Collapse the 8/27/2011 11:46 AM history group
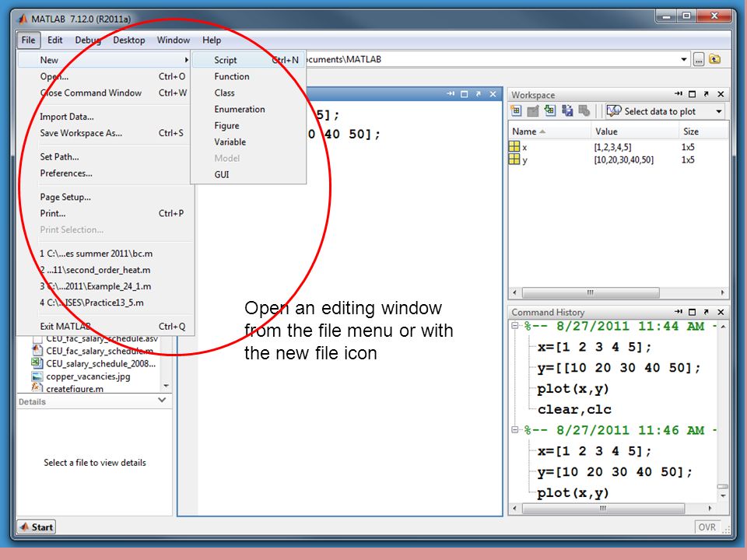The height and width of the screenshot is (560, 747). click(514, 429)
